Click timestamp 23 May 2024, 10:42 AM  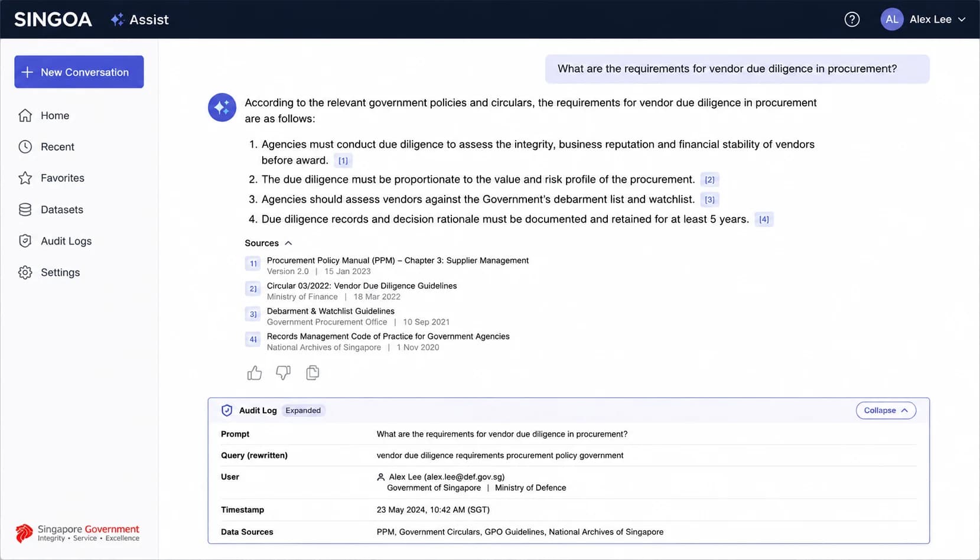433,510
